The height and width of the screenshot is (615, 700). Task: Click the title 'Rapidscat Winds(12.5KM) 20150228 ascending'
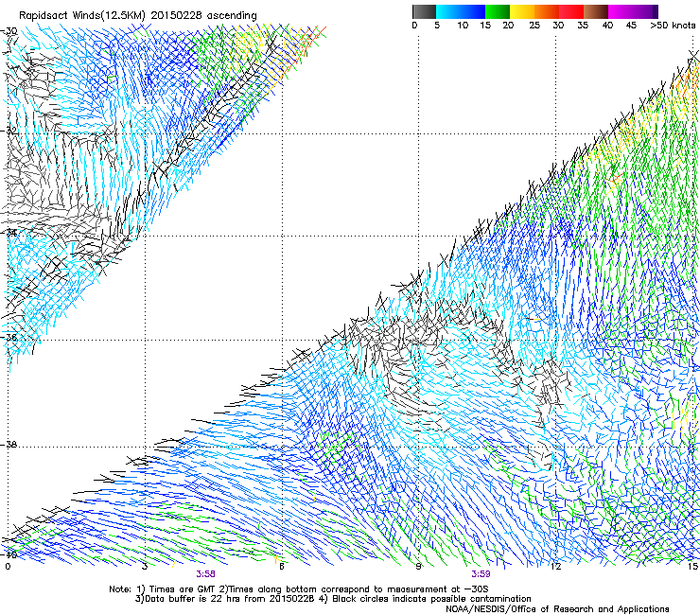138,16
